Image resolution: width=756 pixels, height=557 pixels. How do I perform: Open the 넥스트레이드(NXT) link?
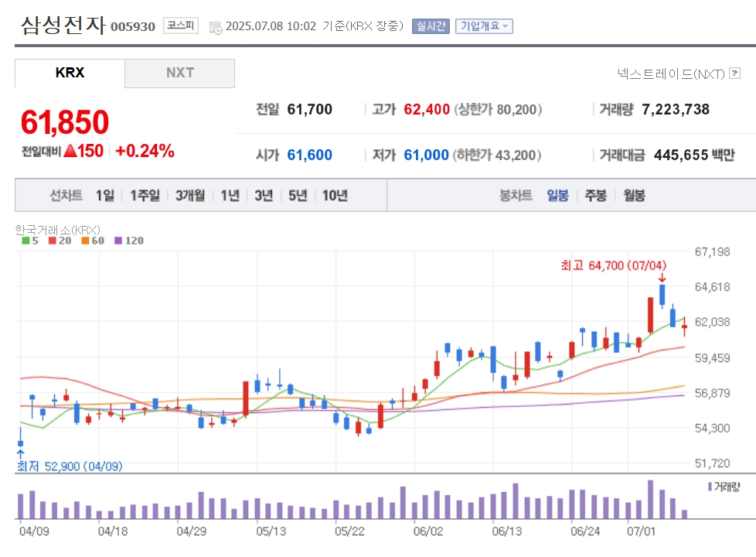pos(671,73)
